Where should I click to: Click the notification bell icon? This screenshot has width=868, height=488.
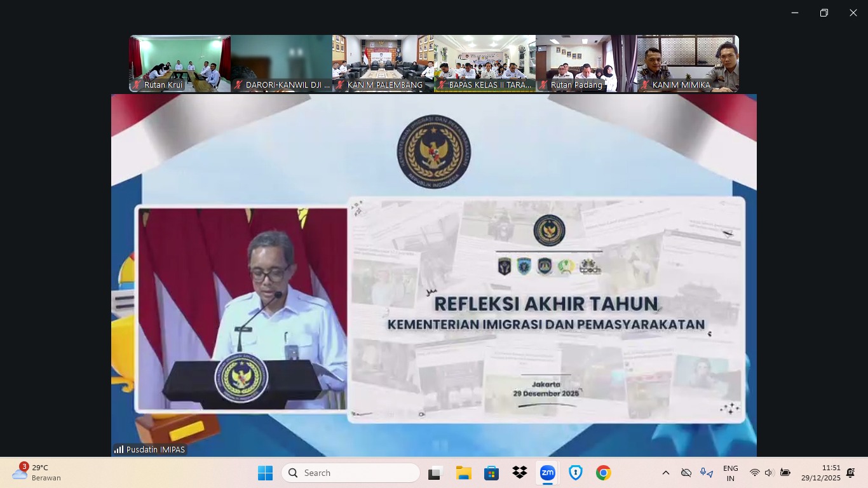point(851,473)
